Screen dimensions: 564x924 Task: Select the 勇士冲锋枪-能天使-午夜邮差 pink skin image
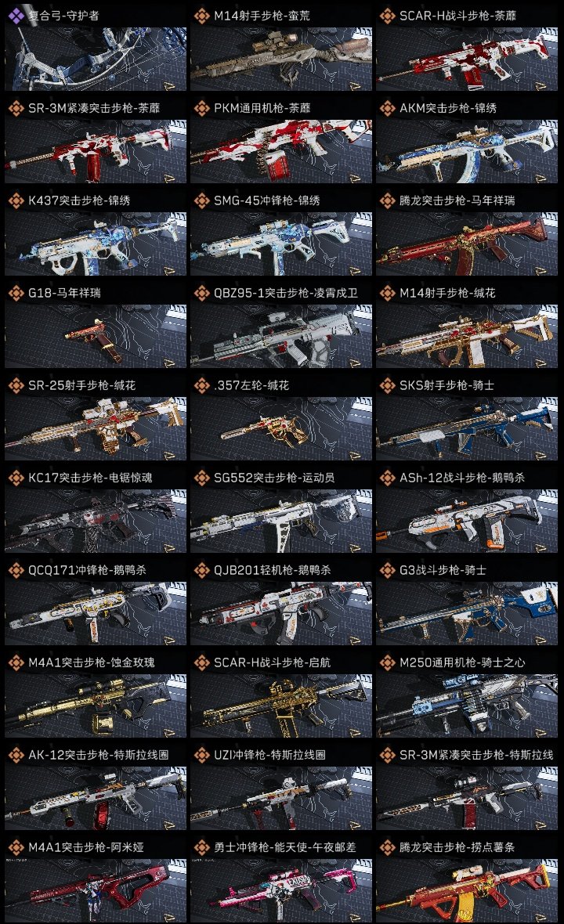(281, 891)
